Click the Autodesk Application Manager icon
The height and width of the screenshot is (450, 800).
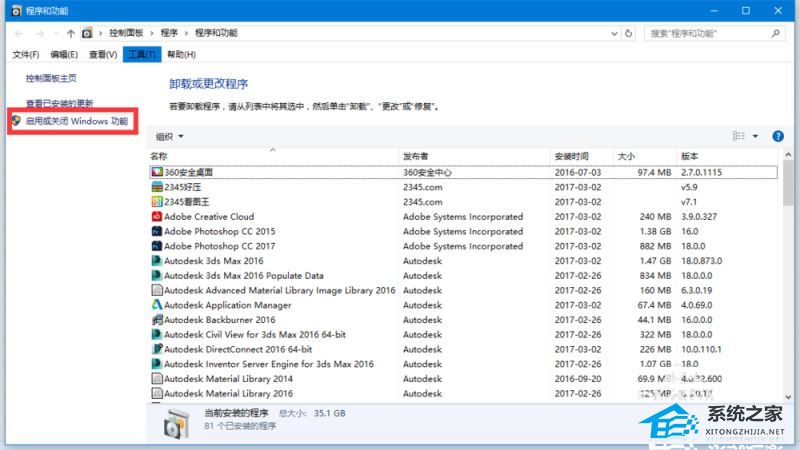pos(157,305)
